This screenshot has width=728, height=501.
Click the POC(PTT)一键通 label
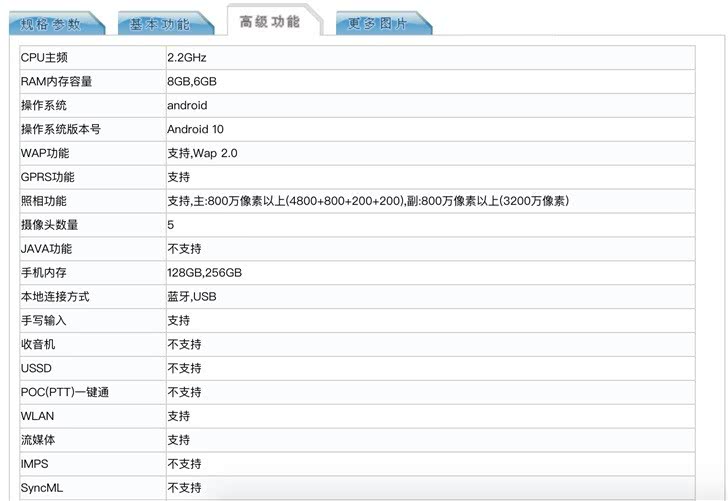(x=65, y=392)
